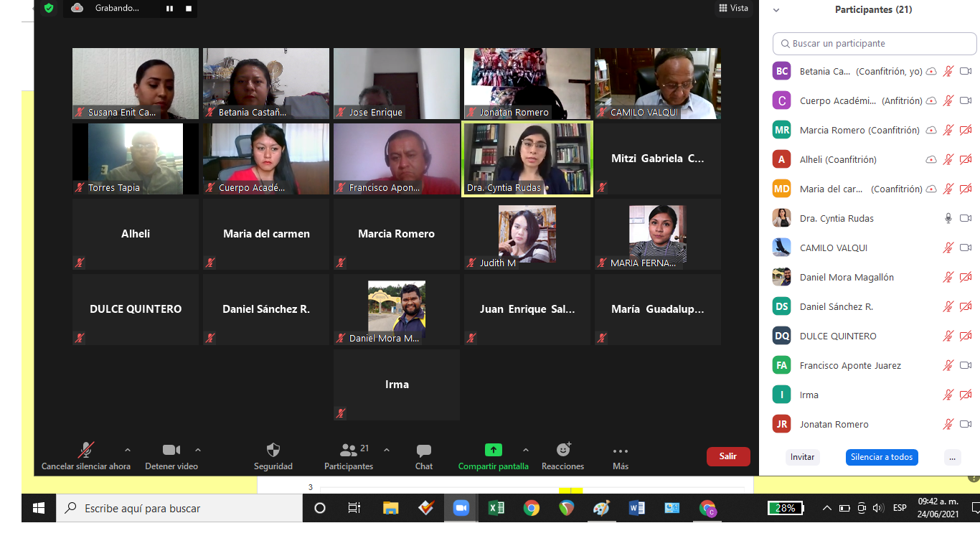Toggle mute icon for CAMILO VALQUI
980x551 pixels.
pos(948,248)
